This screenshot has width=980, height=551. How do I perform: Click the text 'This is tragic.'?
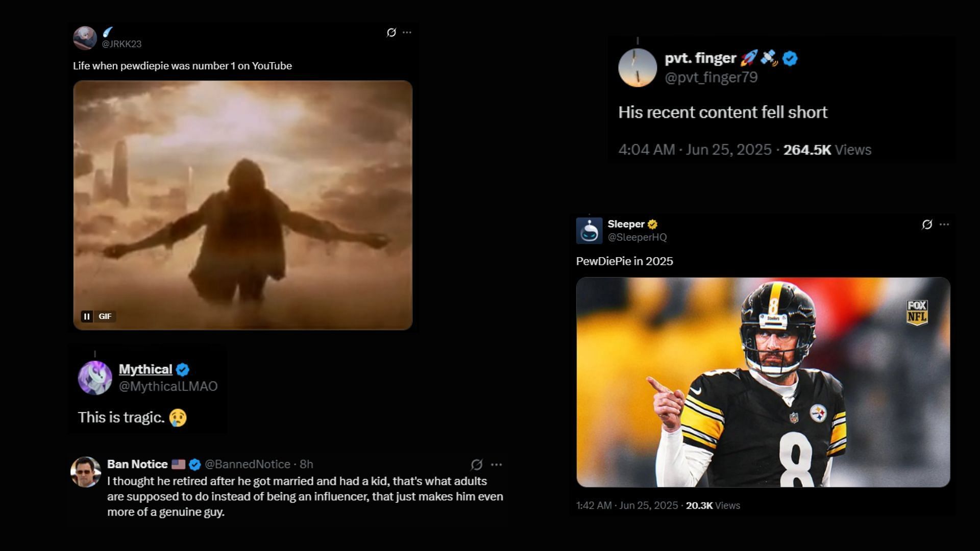[x=121, y=417]
